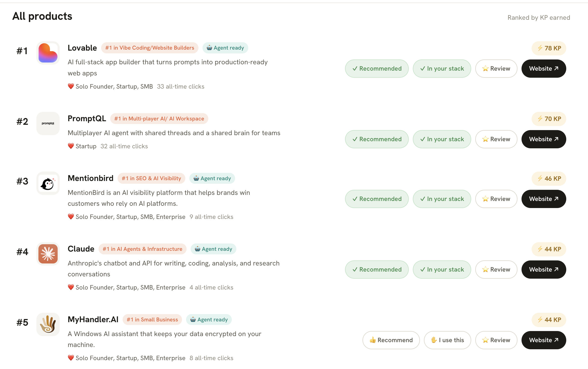Write a review for MyHandler.AI
The height and width of the screenshot is (369, 588).
coord(496,340)
